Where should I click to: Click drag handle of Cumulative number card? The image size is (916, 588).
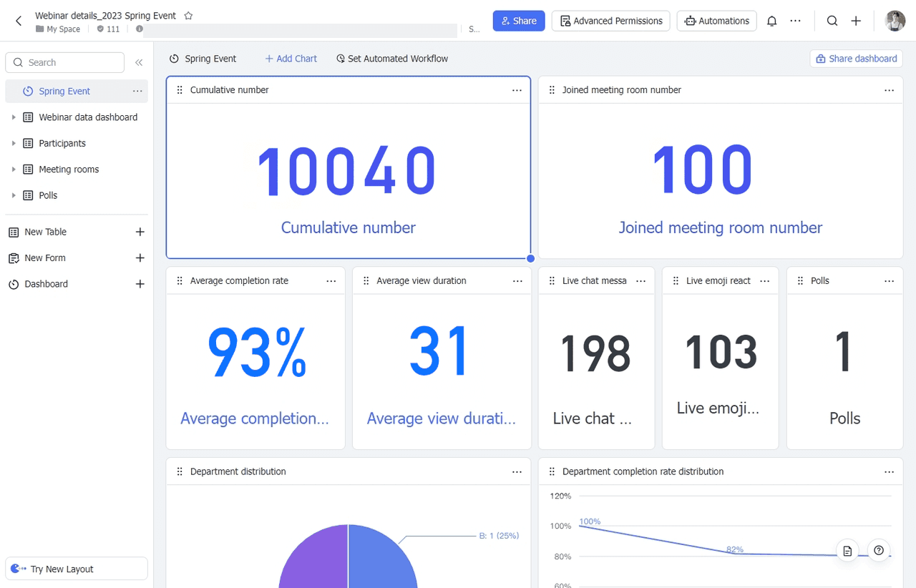click(x=180, y=90)
